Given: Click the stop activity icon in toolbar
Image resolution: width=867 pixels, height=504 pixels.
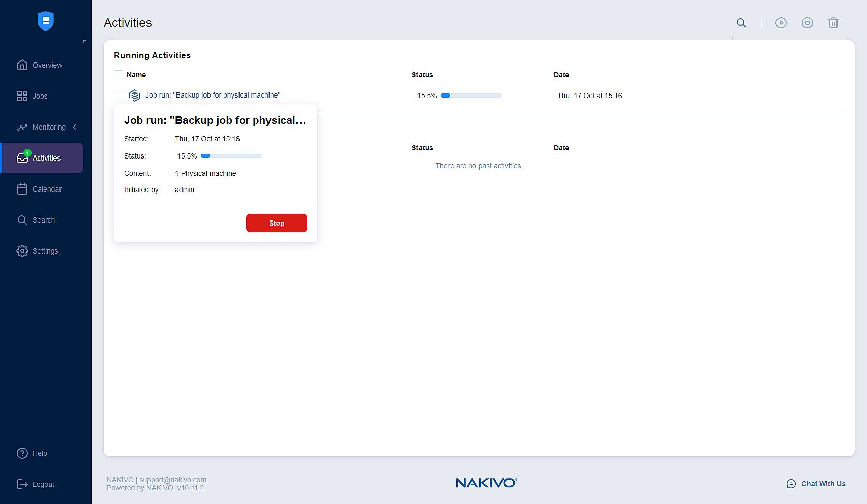Looking at the screenshot, I should pos(807,23).
